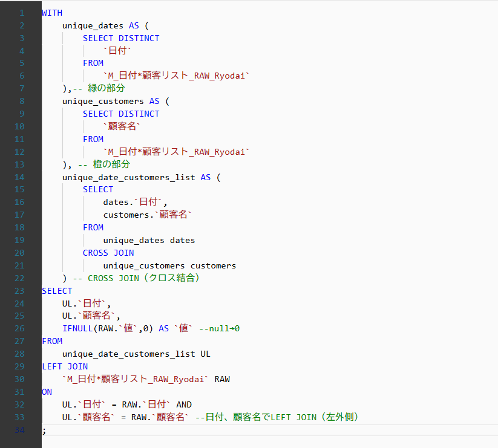Click the SELECT keyword on line 15
This screenshot has height=448, width=498.
click(x=98, y=189)
